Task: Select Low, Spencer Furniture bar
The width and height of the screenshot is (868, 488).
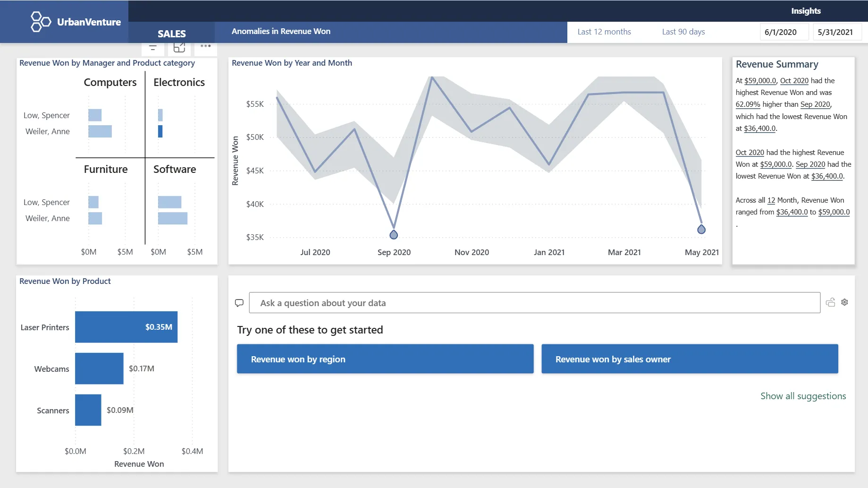Action: pos(93,202)
